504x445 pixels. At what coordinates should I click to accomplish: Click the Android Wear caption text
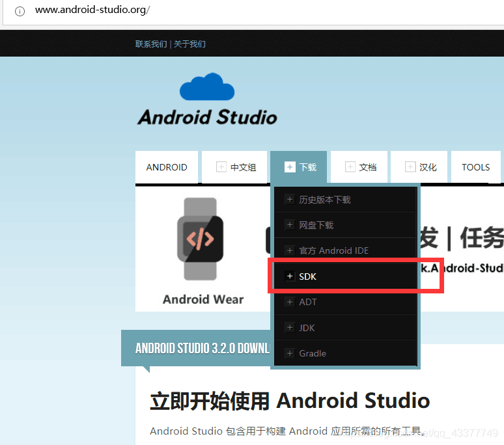(x=203, y=299)
